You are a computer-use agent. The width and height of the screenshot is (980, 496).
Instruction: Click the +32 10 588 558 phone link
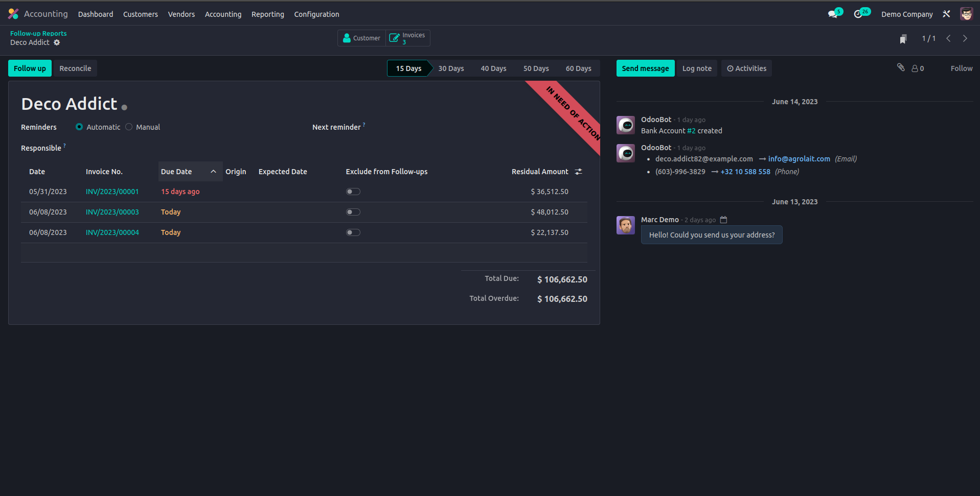click(745, 172)
